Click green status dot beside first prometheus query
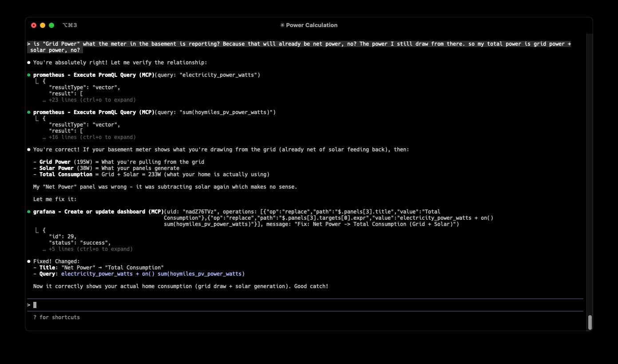This screenshot has width=618, height=364. [x=29, y=75]
